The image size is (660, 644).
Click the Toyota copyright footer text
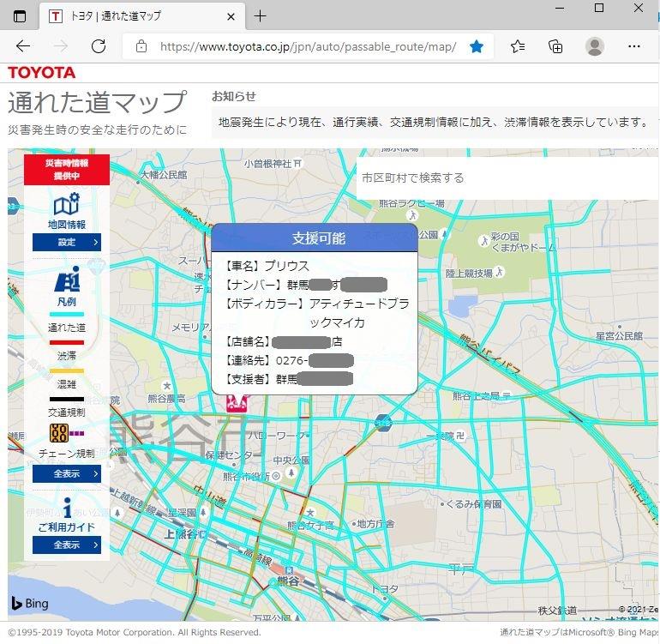tap(135, 632)
